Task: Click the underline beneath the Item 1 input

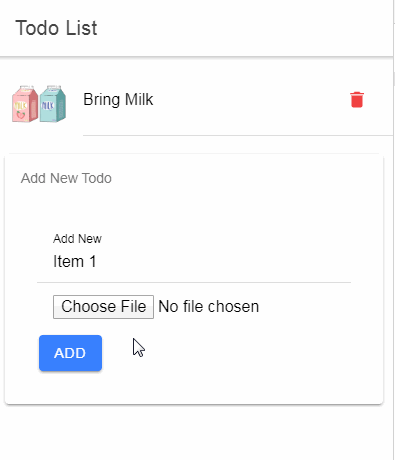Action: pyautogui.click(x=194, y=282)
